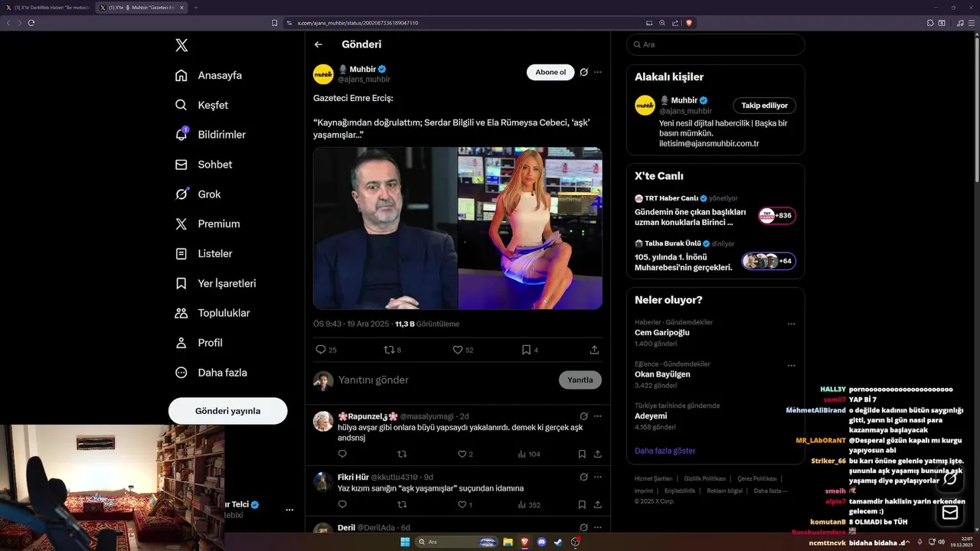Open the more options menu on Muhbir post
Viewport: 980px width, 551px height.
point(598,72)
